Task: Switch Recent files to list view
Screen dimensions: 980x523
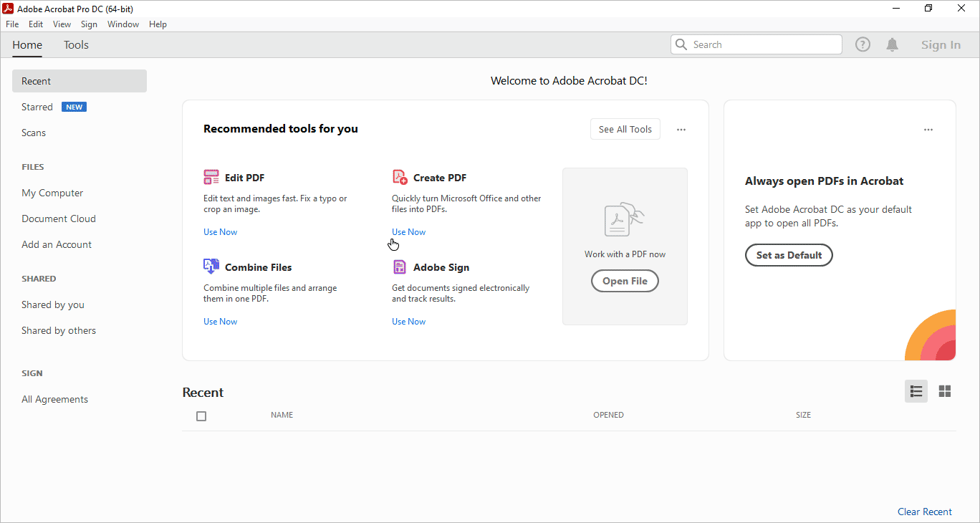Action: click(x=916, y=391)
